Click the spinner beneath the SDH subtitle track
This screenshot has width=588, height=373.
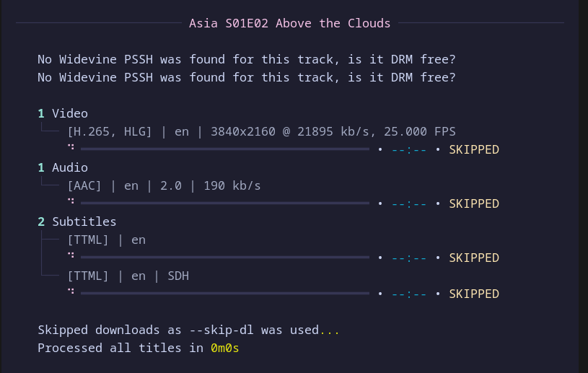[71, 290]
